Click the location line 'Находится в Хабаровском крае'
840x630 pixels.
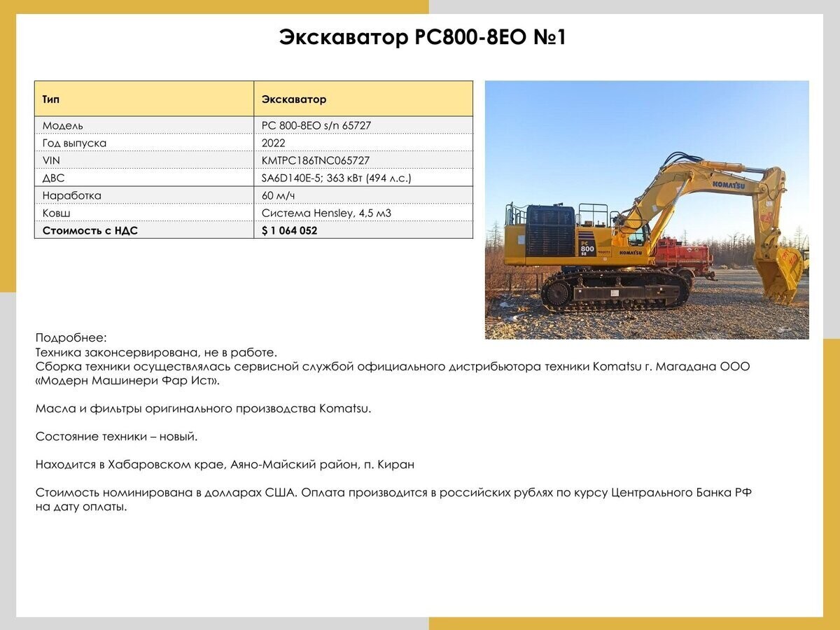(x=225, y=464)
